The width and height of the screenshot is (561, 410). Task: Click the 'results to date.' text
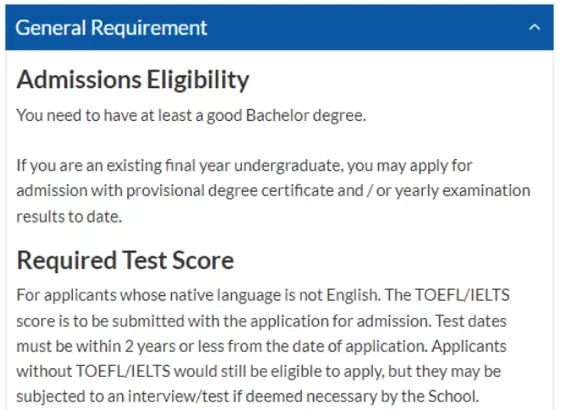click(x=69, y=216)
